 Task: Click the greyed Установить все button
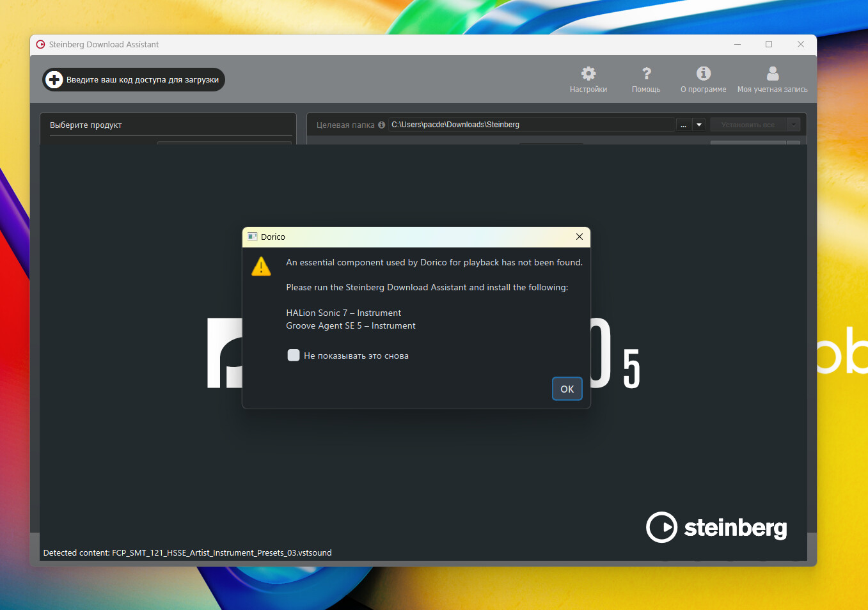click(748, 125)
